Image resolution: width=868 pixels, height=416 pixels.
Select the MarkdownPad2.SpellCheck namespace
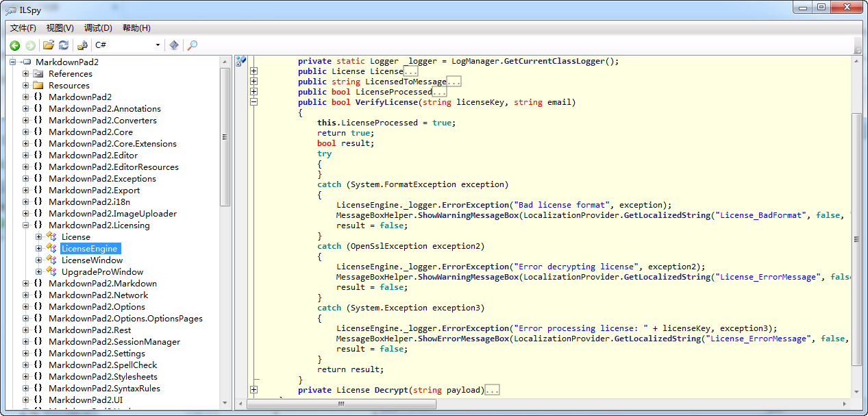click(103, 365)
